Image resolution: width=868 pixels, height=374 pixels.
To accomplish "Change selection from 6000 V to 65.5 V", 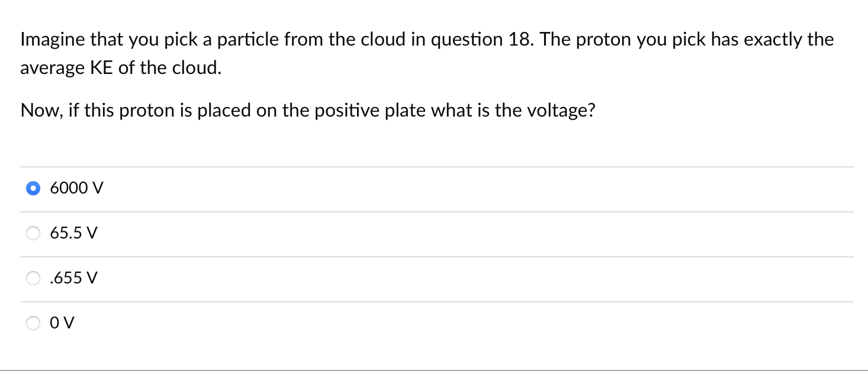I will pos(33,233).
